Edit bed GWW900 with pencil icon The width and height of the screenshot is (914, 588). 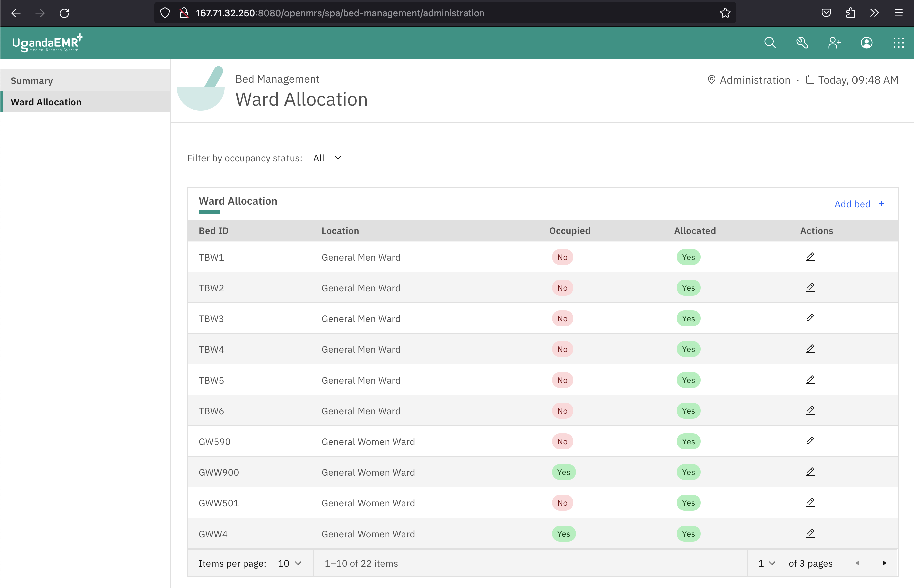click(810, 471)
